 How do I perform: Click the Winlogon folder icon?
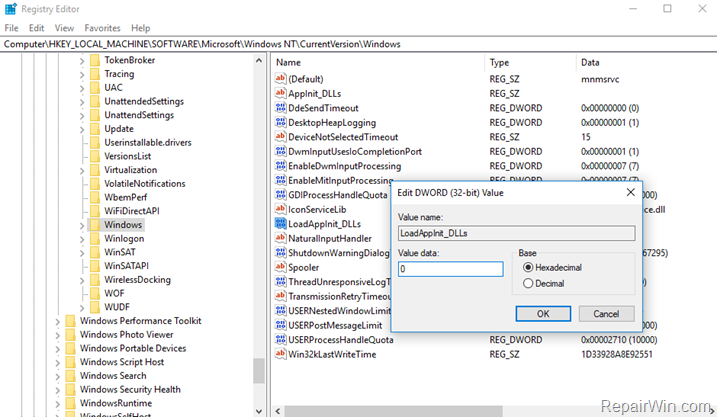pyautogui.click(x=95, y=239)
